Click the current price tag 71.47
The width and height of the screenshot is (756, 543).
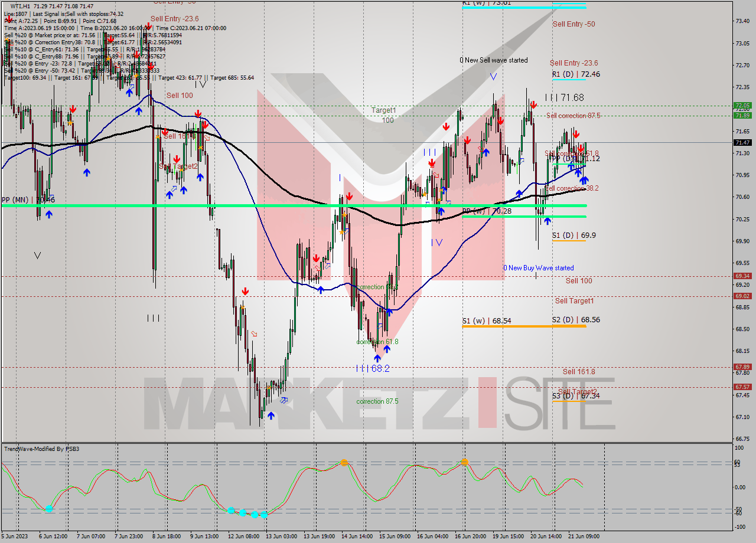point(742,142)
